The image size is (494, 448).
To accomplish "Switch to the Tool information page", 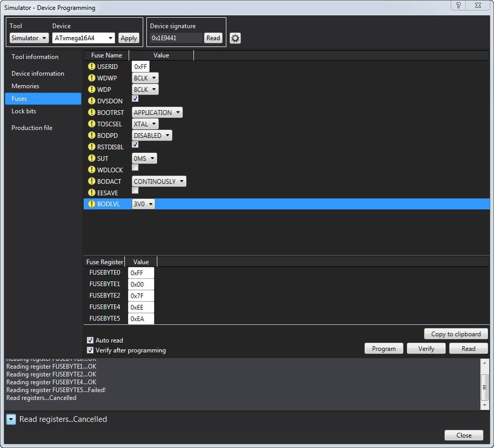I will point(35,57).
